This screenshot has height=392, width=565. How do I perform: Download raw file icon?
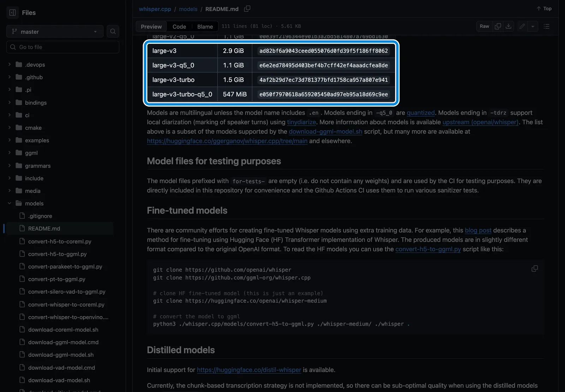[x=509, y=26]
